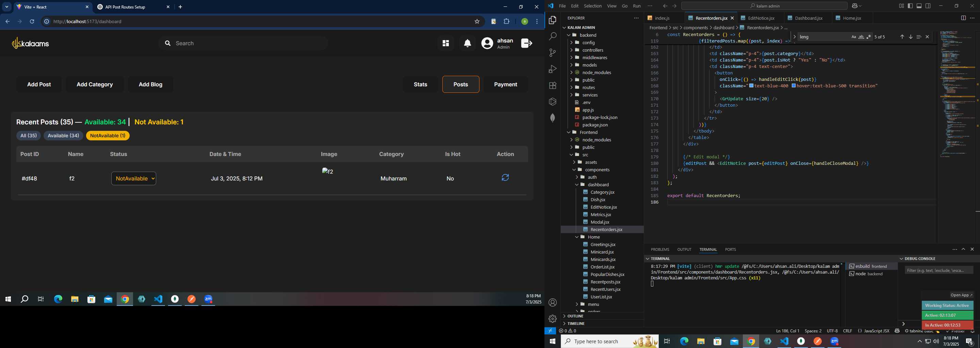Screen dimensions: 980x348
Task: Click the Add Post button
Action: click(x=39, y=84)
